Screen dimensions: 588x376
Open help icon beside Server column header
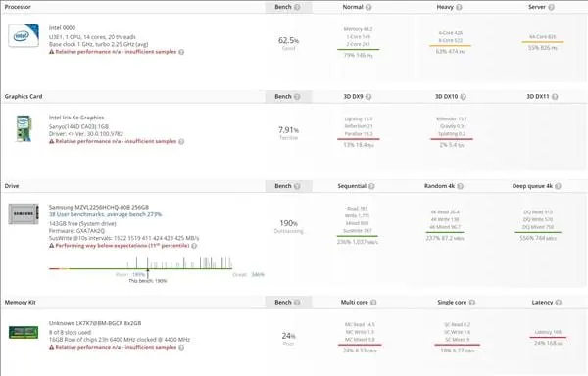coord(551,7)
